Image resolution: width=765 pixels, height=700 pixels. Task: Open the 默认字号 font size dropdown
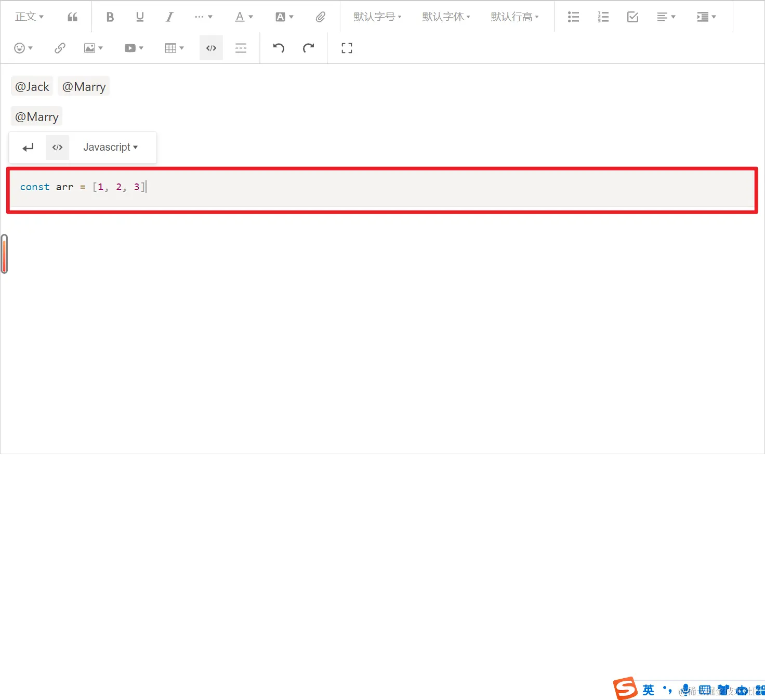(377, 17)
